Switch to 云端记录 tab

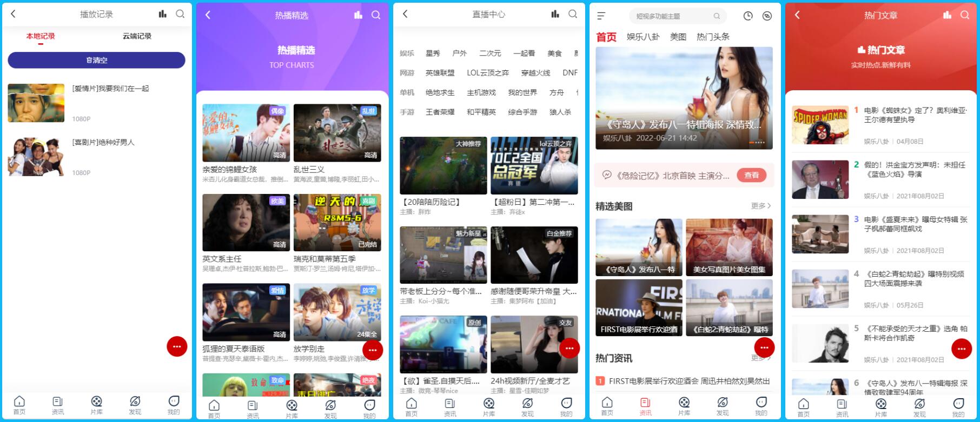pos(137,36)
